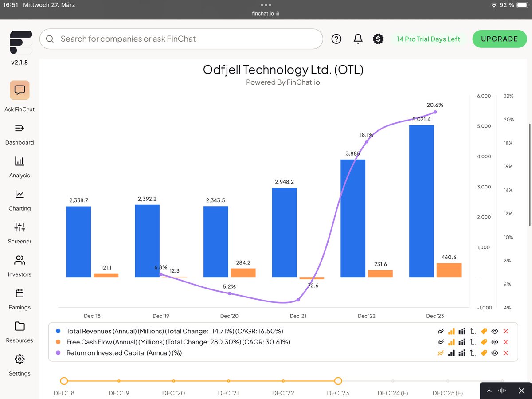Screen dimensions: 532x399
Task: Toggle data labels tag for Return on Invested Capital
Action: click(484, 353)
